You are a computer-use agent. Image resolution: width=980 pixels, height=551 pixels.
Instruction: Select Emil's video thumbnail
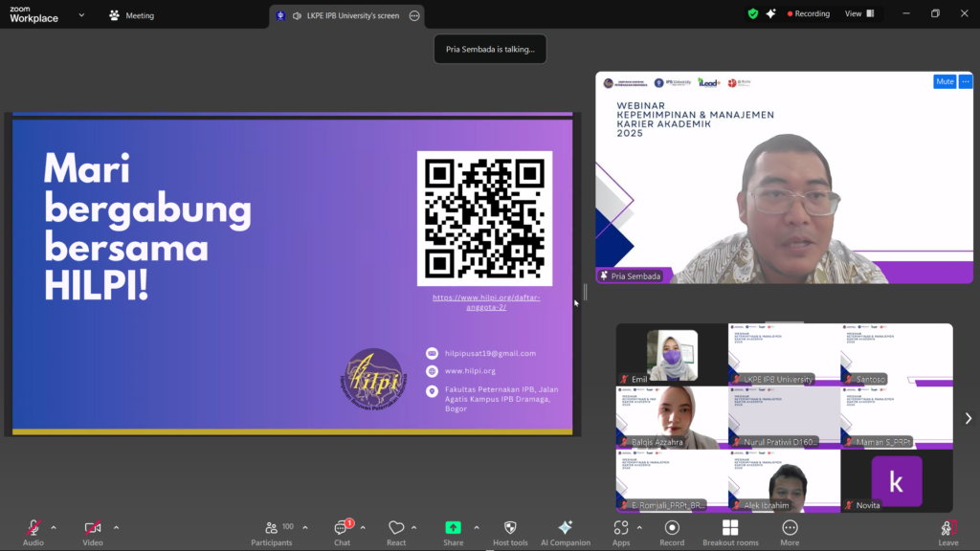(x=672, y=354)
